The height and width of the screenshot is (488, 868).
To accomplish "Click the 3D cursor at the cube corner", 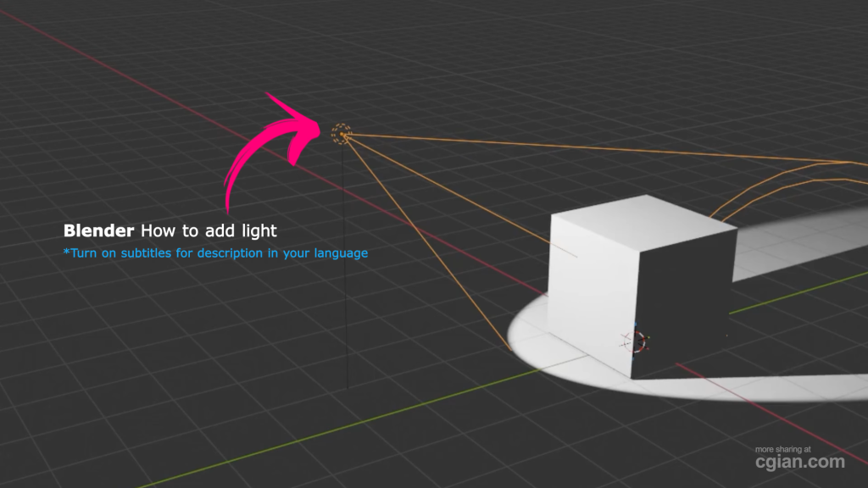I will point(635,341).
